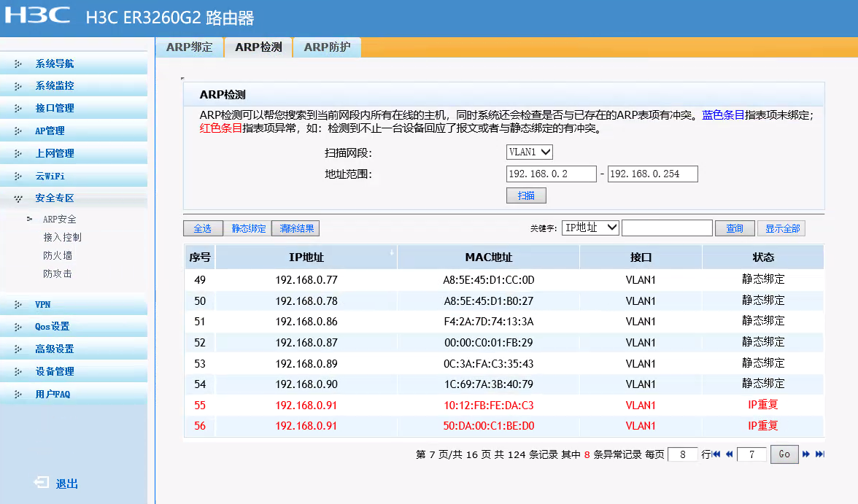858x504 pixels.
Task: Click the arrow icon beside Qos设置
Action: (18, 327)
